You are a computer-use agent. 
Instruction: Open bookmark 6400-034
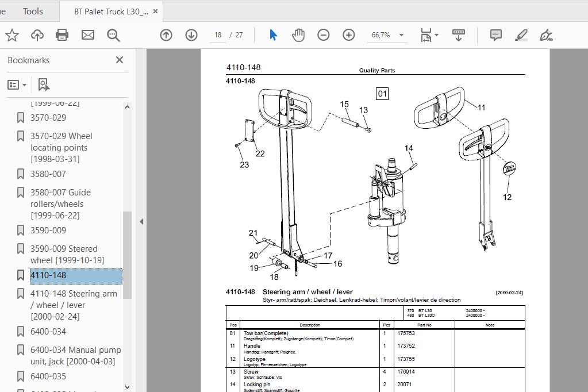pyautogui.click(x=48, y=332)
